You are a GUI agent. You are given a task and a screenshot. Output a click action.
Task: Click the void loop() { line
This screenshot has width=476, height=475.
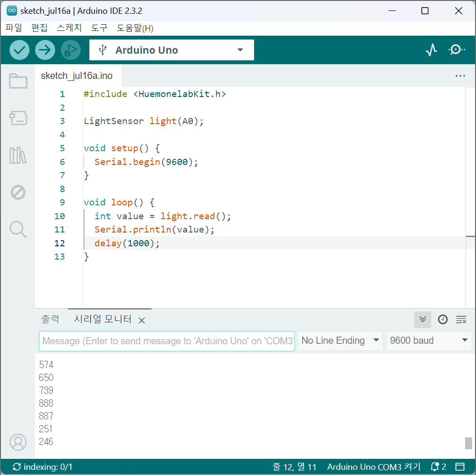click(x=119, y=203)
